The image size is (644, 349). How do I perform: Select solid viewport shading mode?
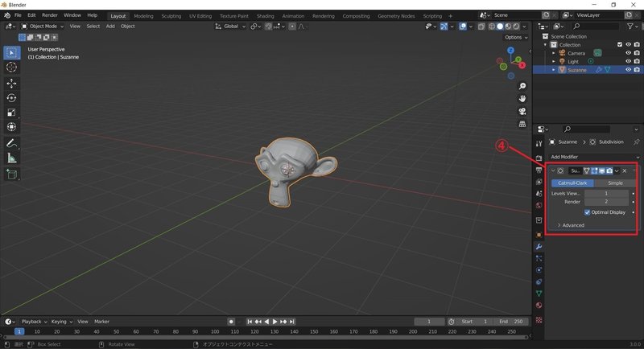[500, 27]
